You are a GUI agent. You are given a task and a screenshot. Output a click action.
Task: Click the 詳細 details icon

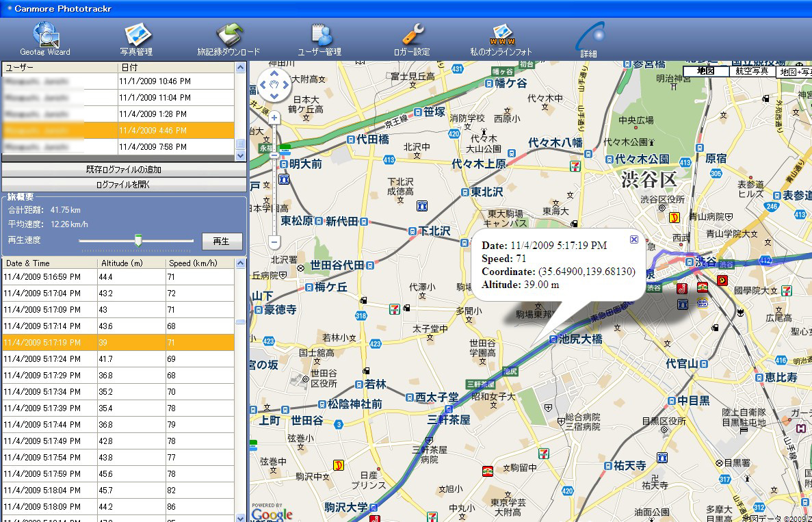click(589, 40)
